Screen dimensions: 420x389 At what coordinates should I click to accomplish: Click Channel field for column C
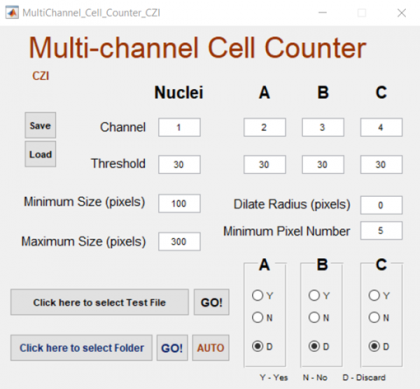[x=381, y=127]
